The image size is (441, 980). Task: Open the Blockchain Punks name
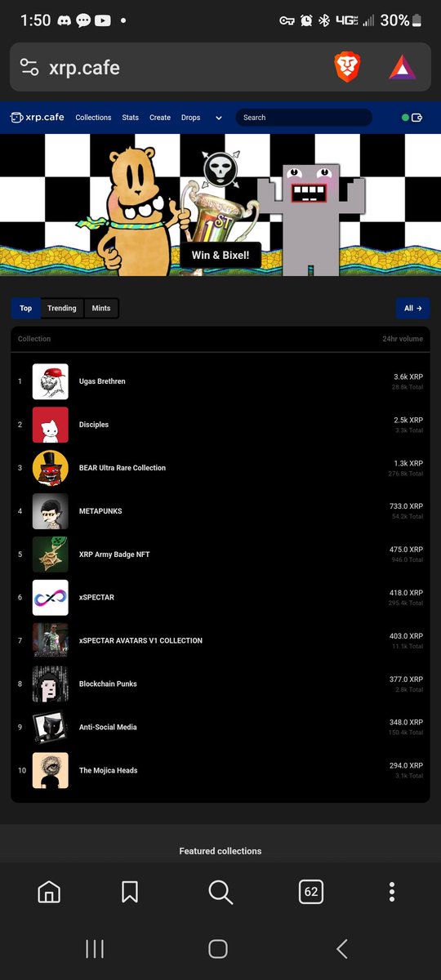pyautogui.click(x=108, y=684)
